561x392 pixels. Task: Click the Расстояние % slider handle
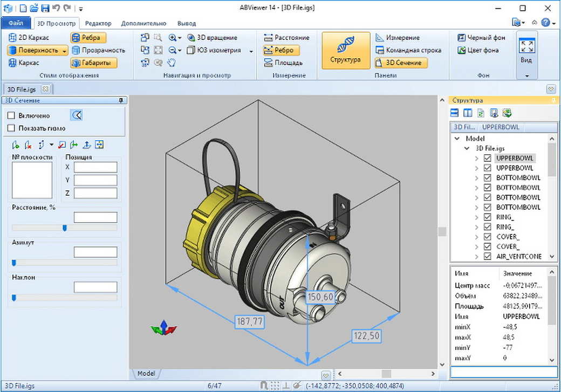pos(65,228)
